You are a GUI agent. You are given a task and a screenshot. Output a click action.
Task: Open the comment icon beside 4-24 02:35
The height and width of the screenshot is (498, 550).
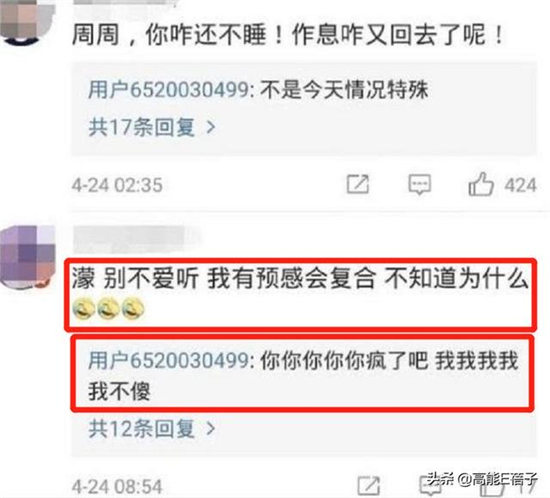point(420,184)
